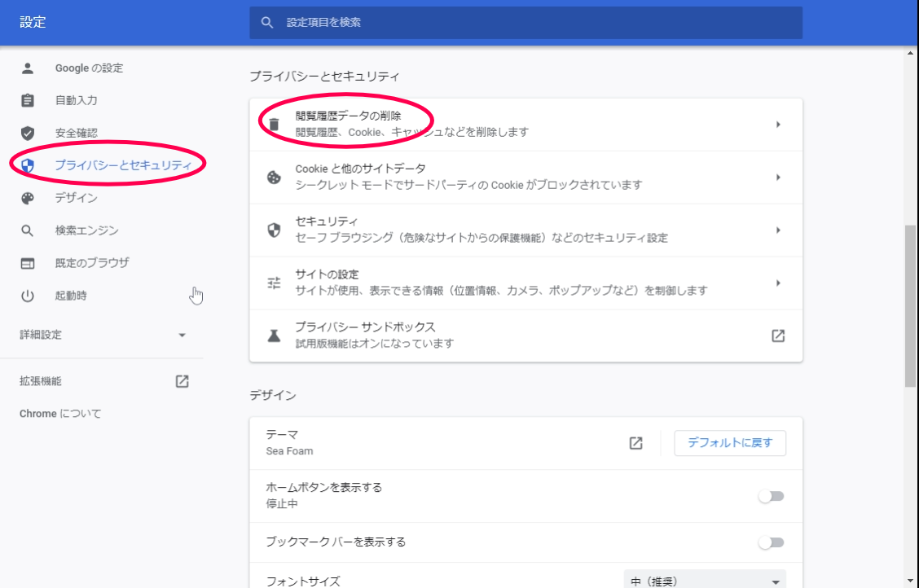
Task: Click the sliders icon beside サイトの設定
Action: (275, 283)
